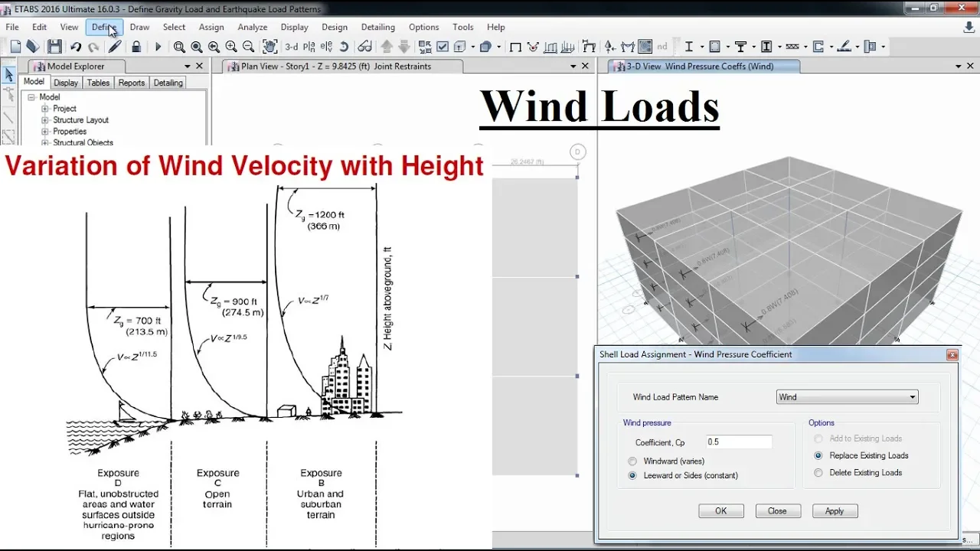Select Leeward or Sides (constant) option

point(632,475)
